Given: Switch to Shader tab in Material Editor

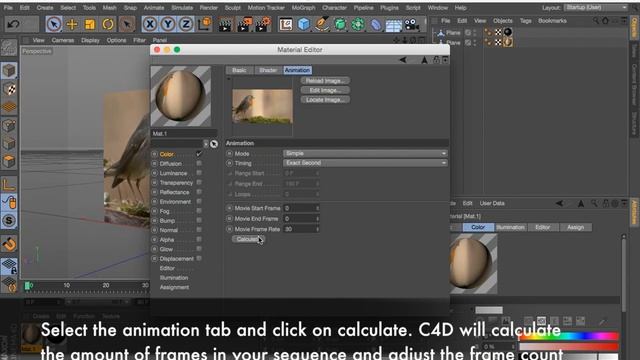Looking at the screenshot, I should click(268, 70).
